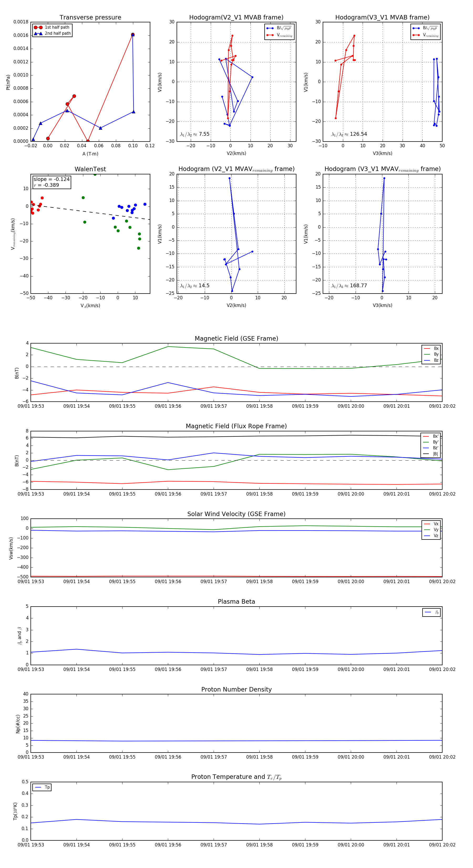This screenshot has width=473, height=868.
Task: Click 'Hodogram (V3_V1 MVAVremaining frame)' title
Action: coord(382,169)
